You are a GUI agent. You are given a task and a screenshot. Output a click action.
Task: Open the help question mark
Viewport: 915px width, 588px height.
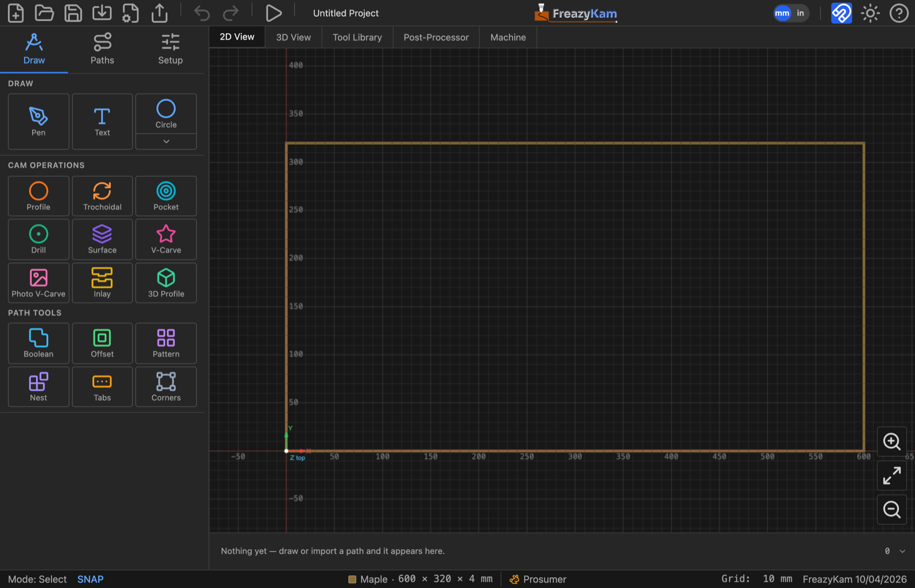click(899, 13)
